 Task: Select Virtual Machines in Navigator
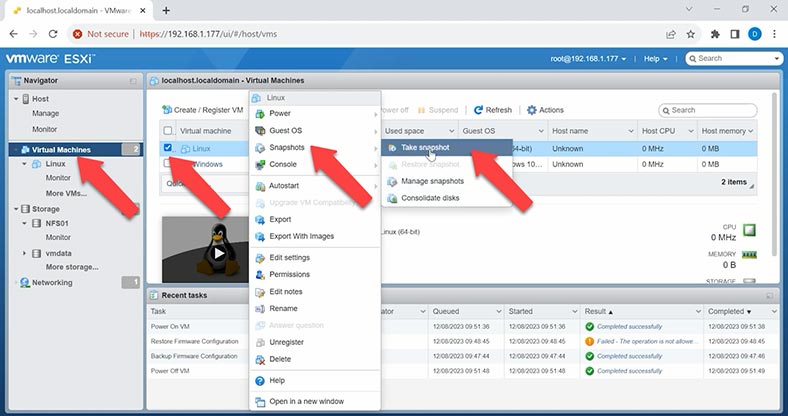[x=76, y=150]
